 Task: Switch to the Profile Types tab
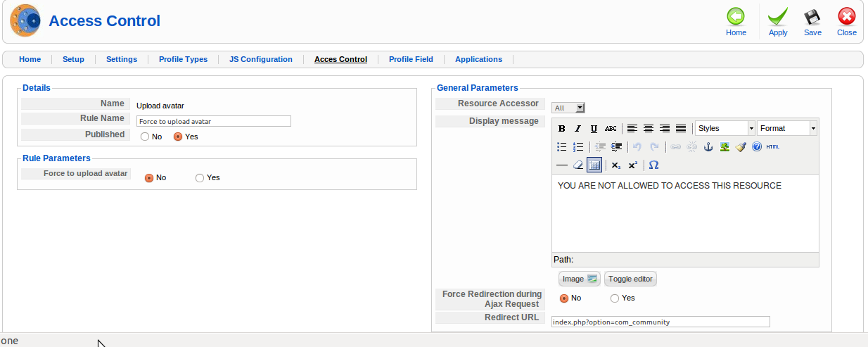pyautogui.click(x=183, y=59)
